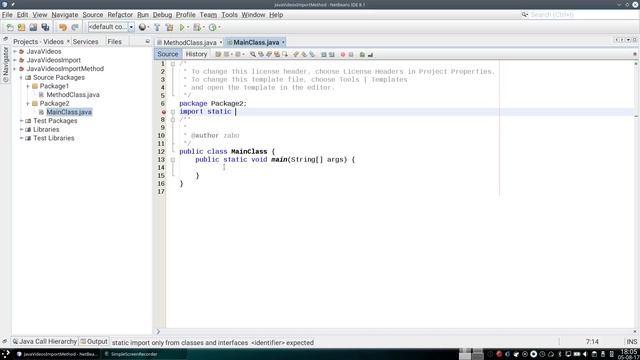Expand the JavaVideos project node
The width and height of the screenshot is (640, 360).
point(15,51)
